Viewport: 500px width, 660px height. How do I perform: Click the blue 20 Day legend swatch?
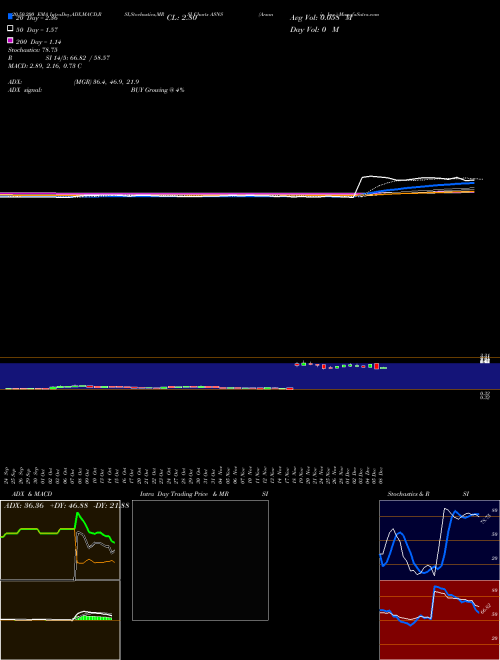click(11, 16)
